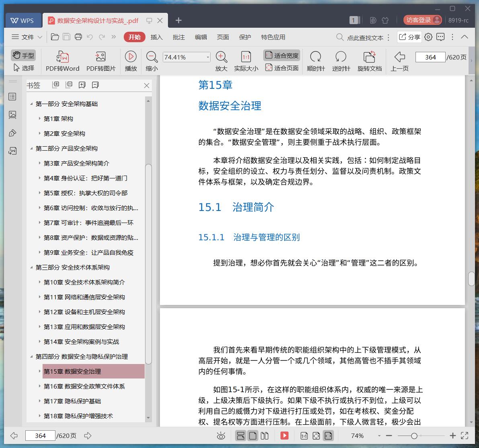Screen dimensions: 479x448
Task: Click the redo arrow icon
Action: tap(102, 37)
